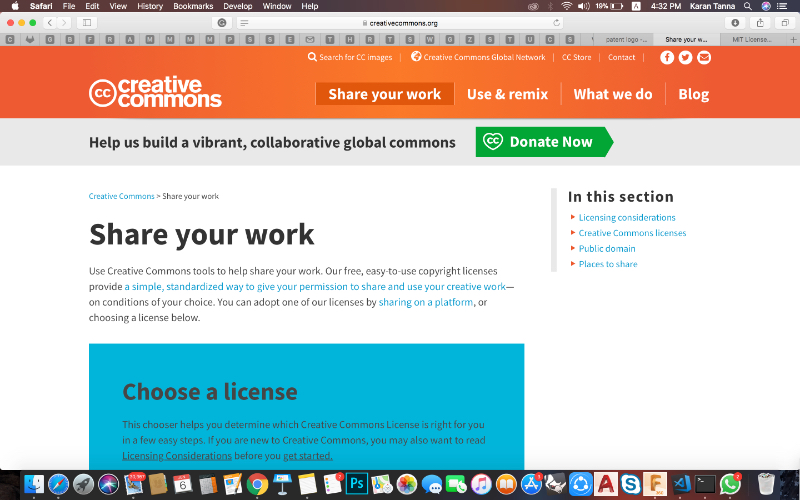The height and width of the screenshot is (500, 800).
Task: Reload the page with the refresh icon
Action: click(x=557, y=22)
